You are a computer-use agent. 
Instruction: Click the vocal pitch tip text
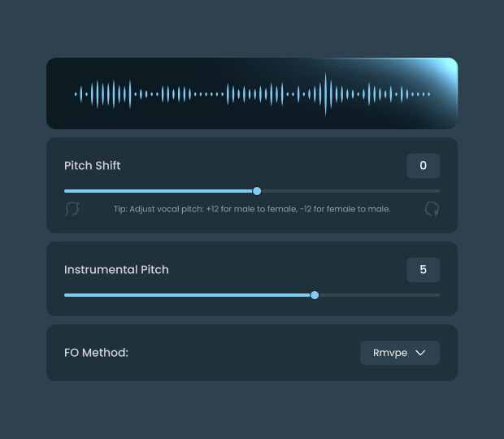pos(252,209)
